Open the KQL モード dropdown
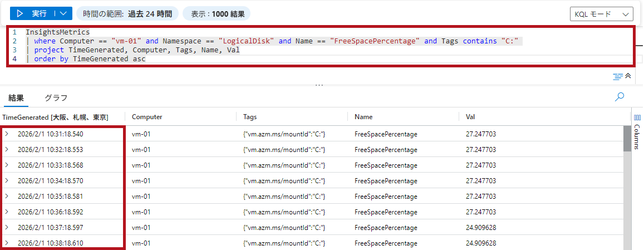Screen dimensions: 644x250 [x=601, y=14]
